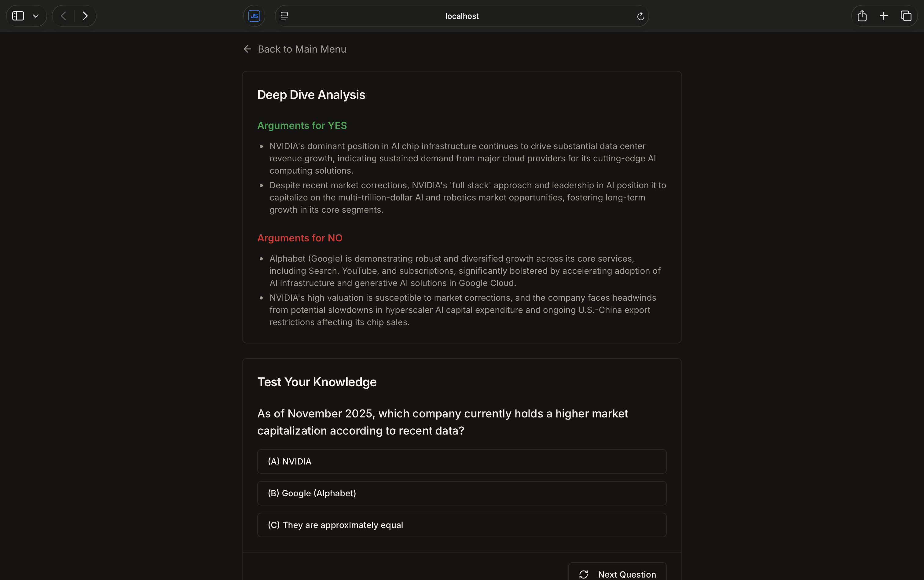This screenshot has height=580, width=924.
Task: Open sidebar options dropdown chevron
Action: (36, 16)
